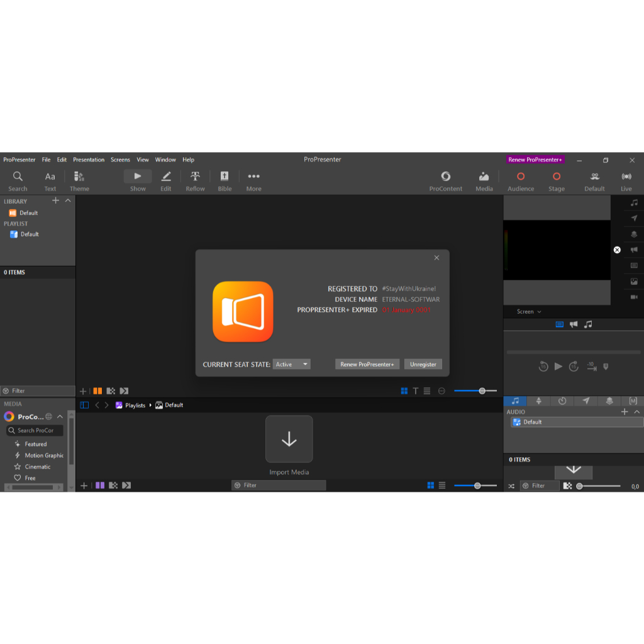The width and height of the screenshot is (644, 644).
Task: Switch to the Timers tab
Action: click(562, 401)
